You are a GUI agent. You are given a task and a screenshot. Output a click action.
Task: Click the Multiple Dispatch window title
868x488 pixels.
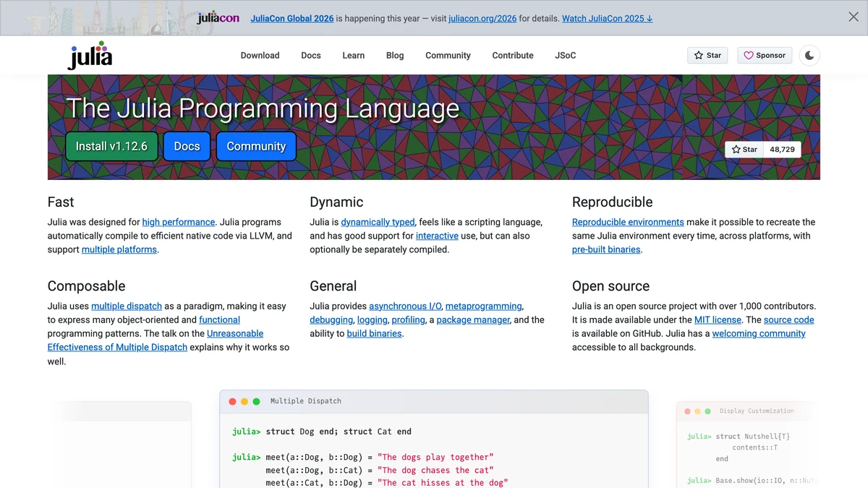click(x=306, y=401)
